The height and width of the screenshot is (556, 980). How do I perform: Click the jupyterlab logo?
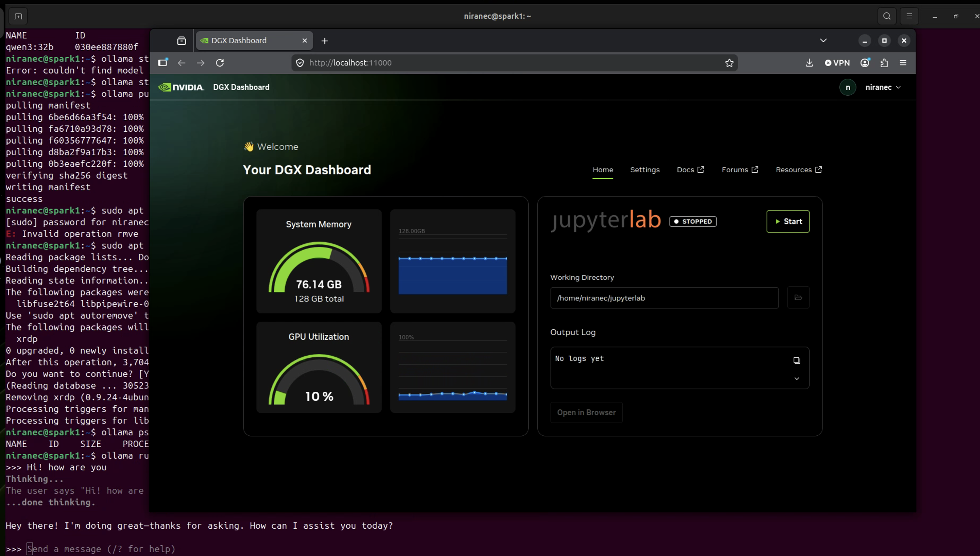pos(606,220)
